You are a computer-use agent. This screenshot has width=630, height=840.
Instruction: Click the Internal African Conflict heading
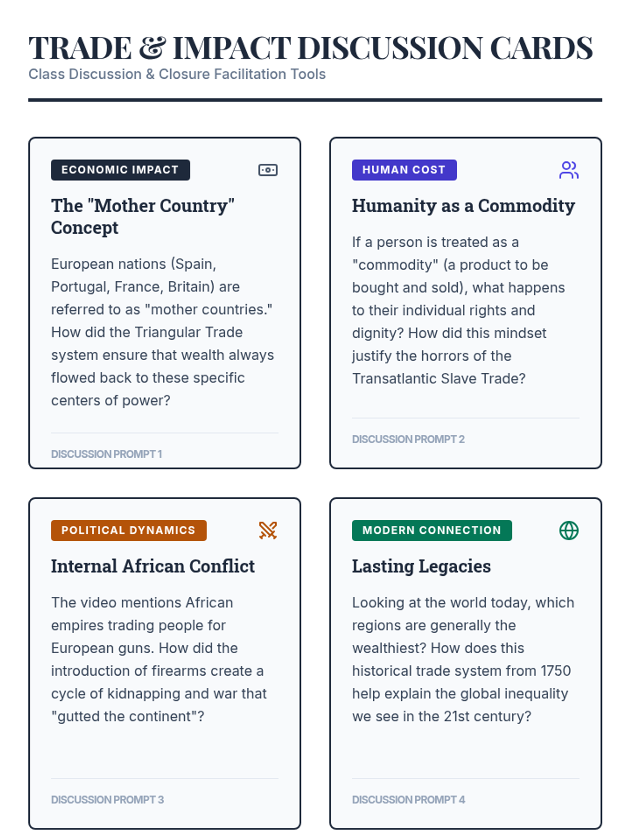tap(153, 566)
